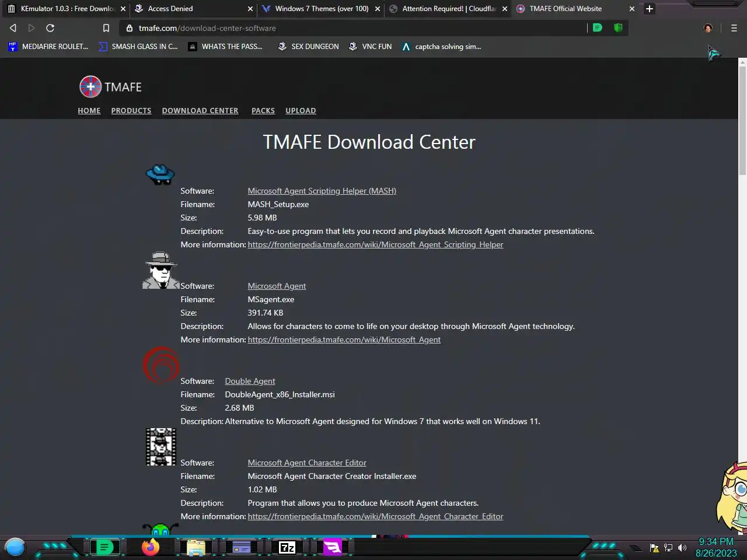Image resolution: width=747 pixels, height=560 pixels.
Task: Open the PACKS navigation item
Action: pos(263,111)
